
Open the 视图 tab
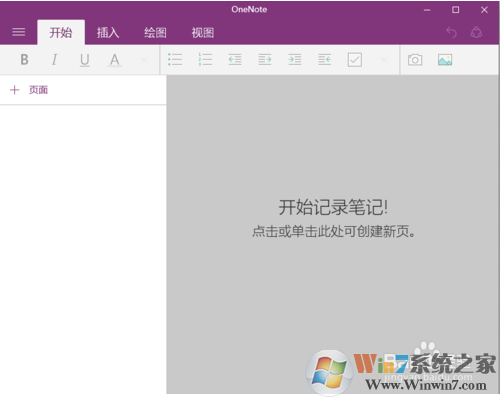(203, 33)
